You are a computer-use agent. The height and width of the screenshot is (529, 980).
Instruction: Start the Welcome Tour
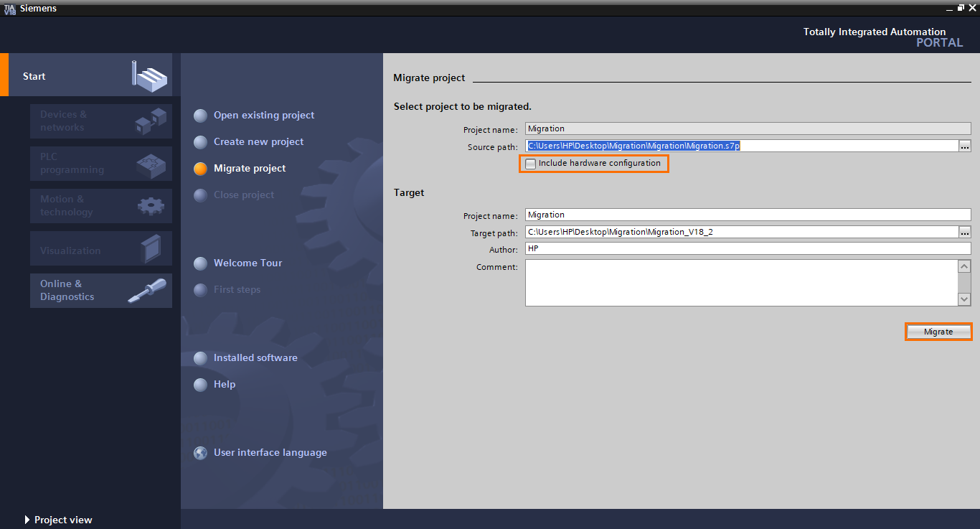click(x=248, y=263)
